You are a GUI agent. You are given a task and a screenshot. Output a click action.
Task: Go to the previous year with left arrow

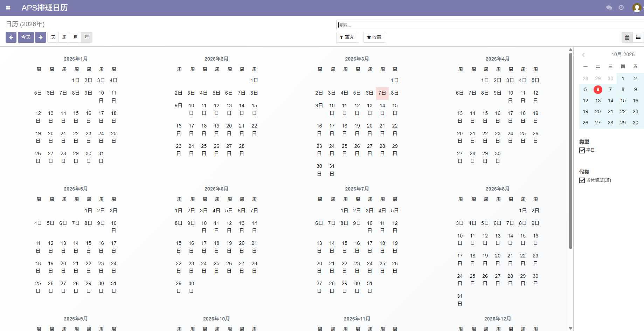pos(11,37)
